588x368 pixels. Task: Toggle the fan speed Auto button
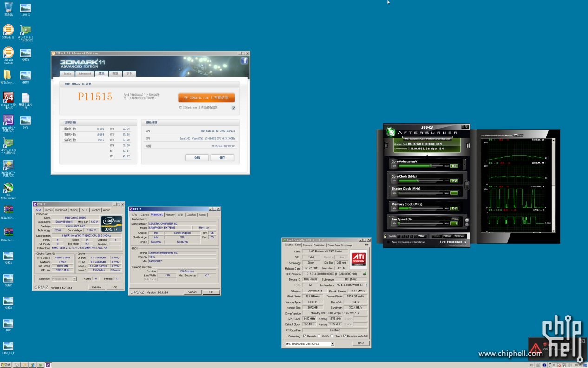pyautogui.click(x=456, y=219)
